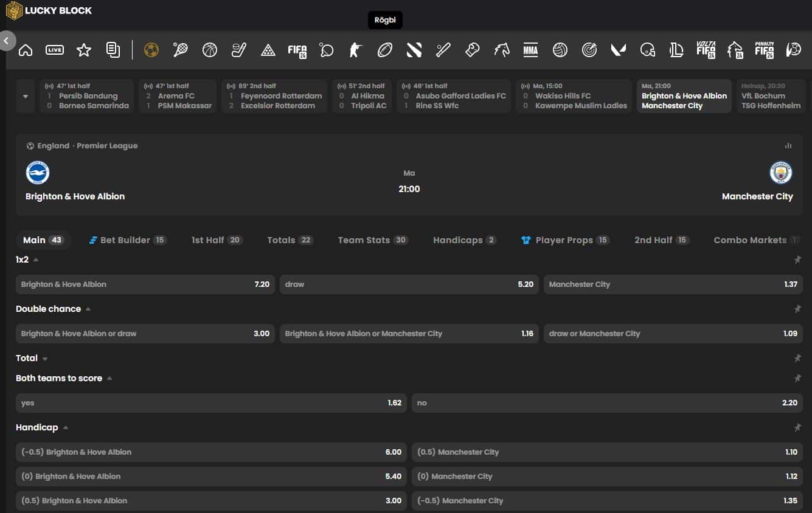
Task: Select the Counter-Strike shooter icon
Action: [x=356, y=50]
